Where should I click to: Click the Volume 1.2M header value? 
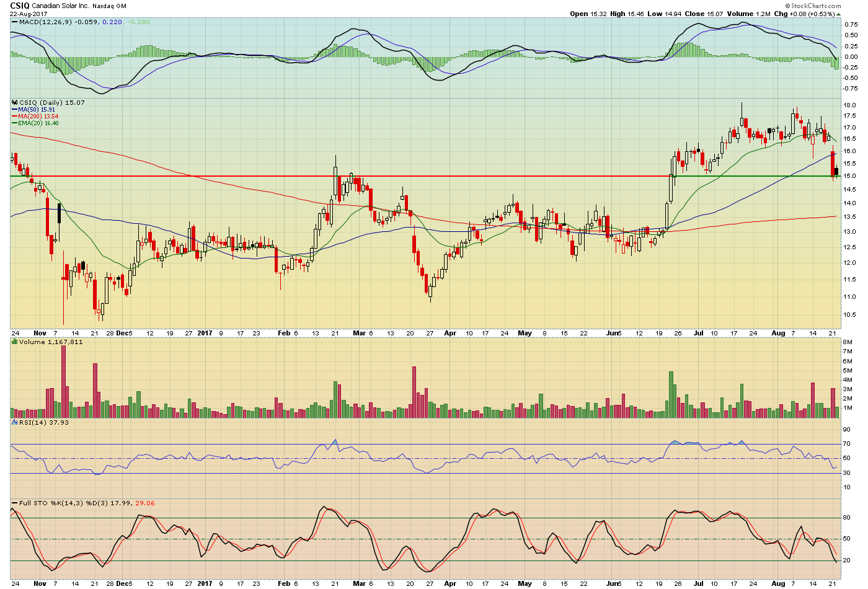pyautogui.click(x=748, y=14)
